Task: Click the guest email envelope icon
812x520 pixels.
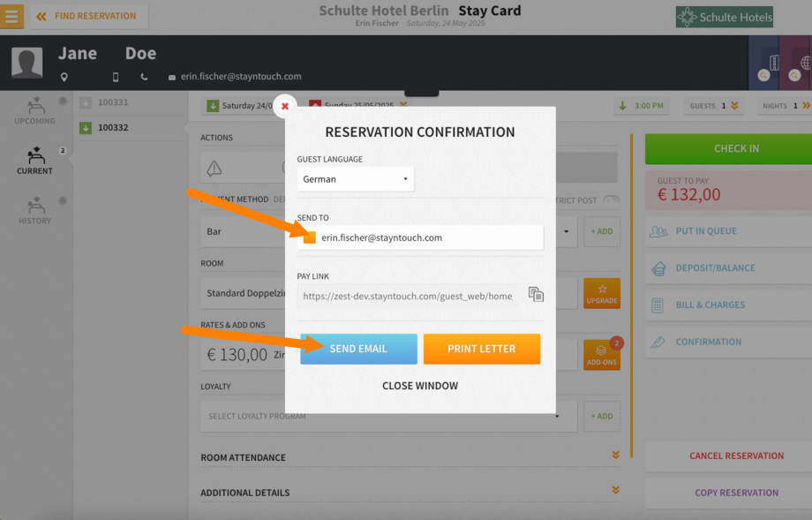Action: coord(172,78)
